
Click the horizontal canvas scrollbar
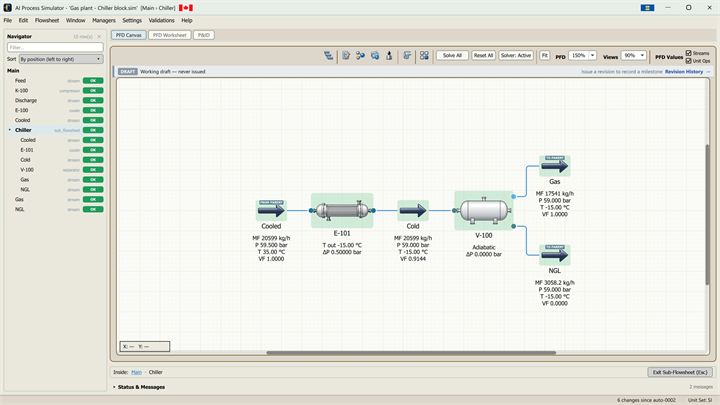(411, 353)
